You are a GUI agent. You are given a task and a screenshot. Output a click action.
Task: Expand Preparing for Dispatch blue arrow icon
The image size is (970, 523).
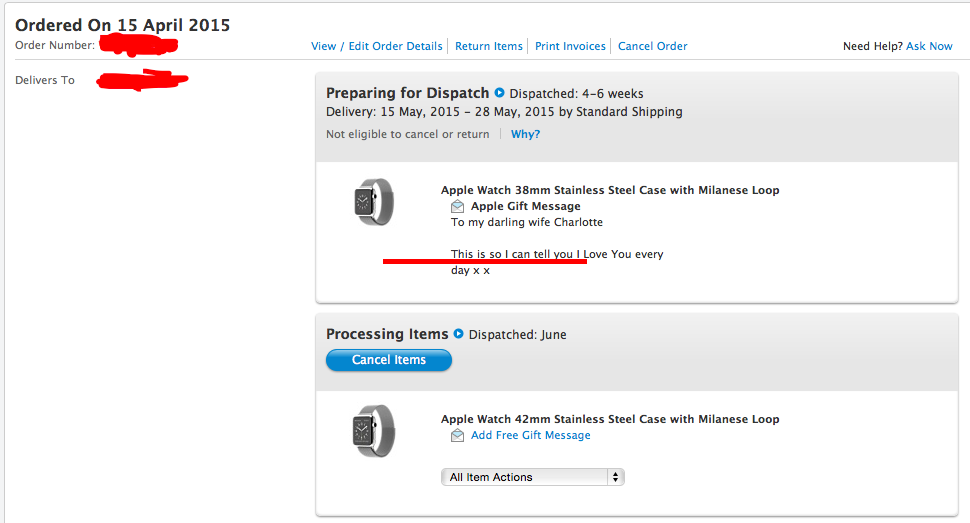499,93
